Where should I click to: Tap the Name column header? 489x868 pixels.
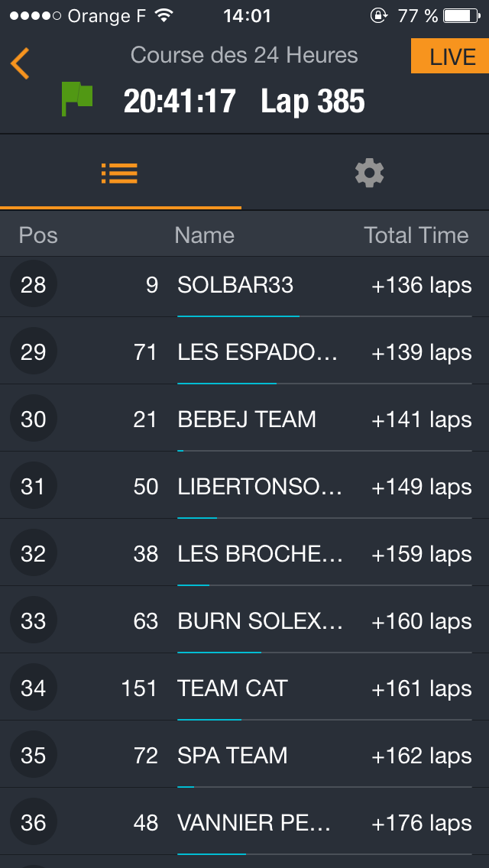point(204,235)
